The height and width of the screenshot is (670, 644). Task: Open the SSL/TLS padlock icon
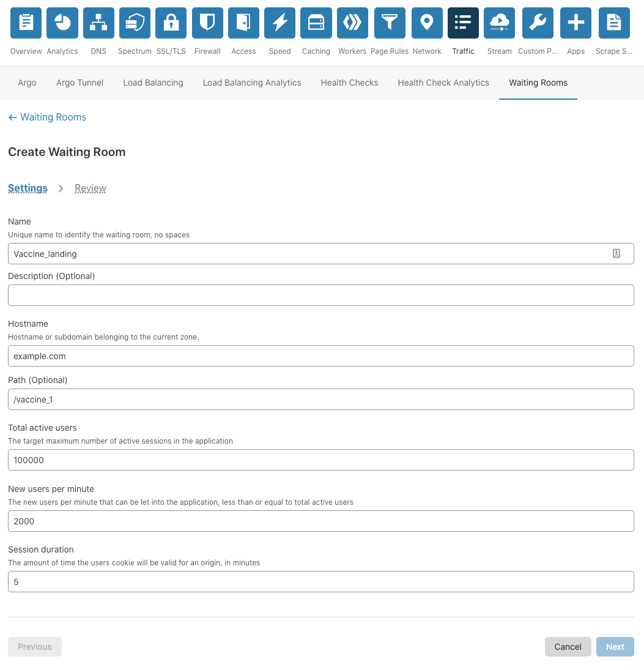(x=171, y=23)
